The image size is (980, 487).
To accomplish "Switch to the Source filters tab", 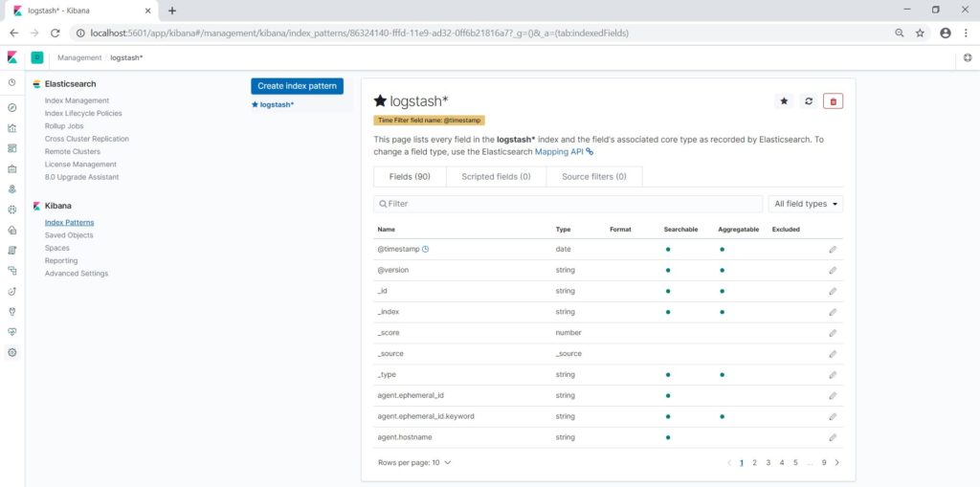I will (x=593, y=177).
